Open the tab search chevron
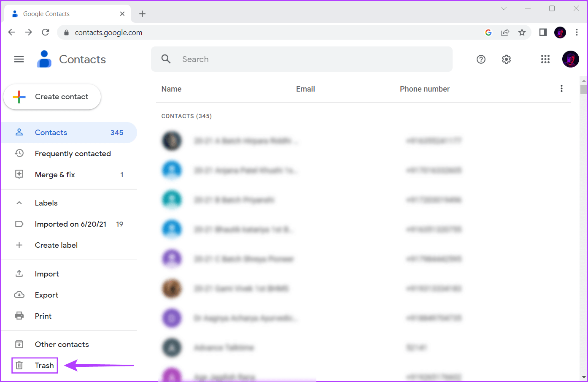 504,8
